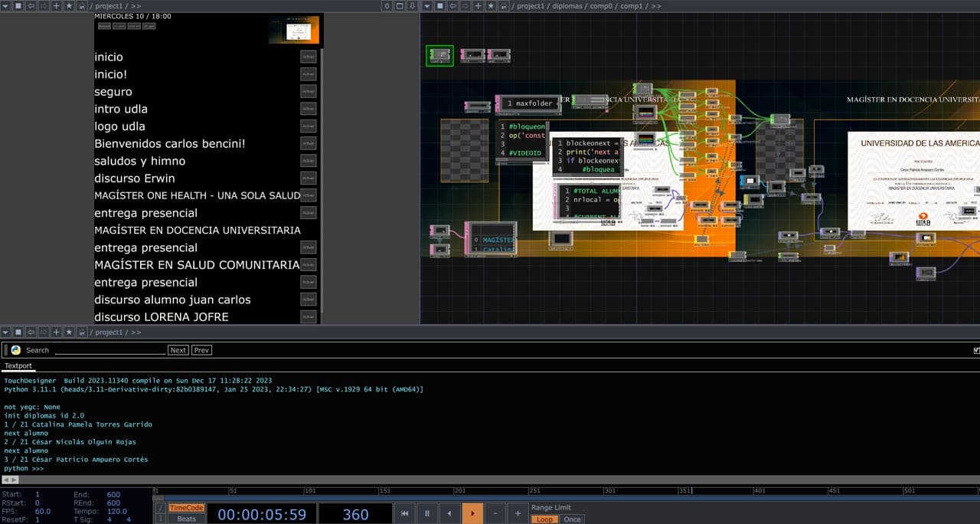Click cue list vertical scrollbar
This screenshot has height=524, width=980.
[x=321, y=180]
